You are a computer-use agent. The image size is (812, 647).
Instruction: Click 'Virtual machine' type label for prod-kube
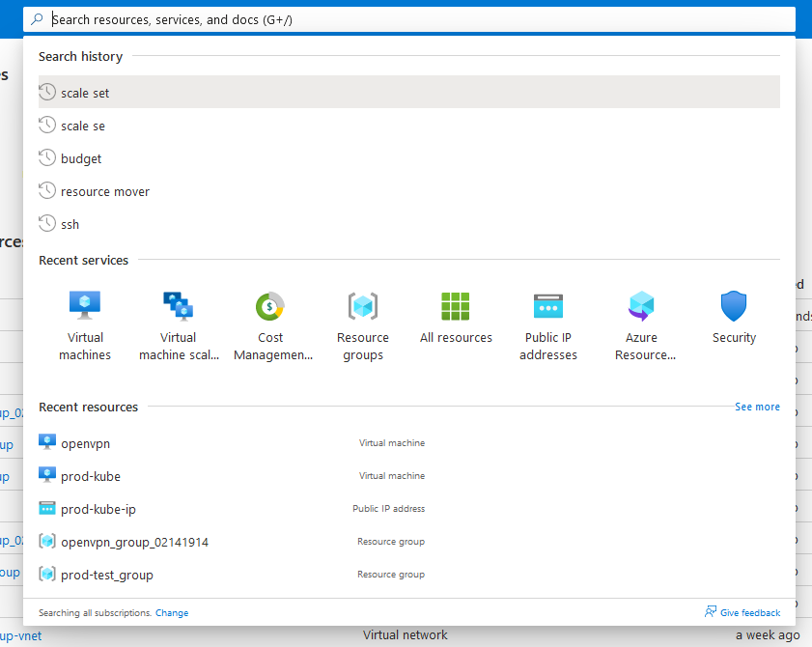point(392,475)
